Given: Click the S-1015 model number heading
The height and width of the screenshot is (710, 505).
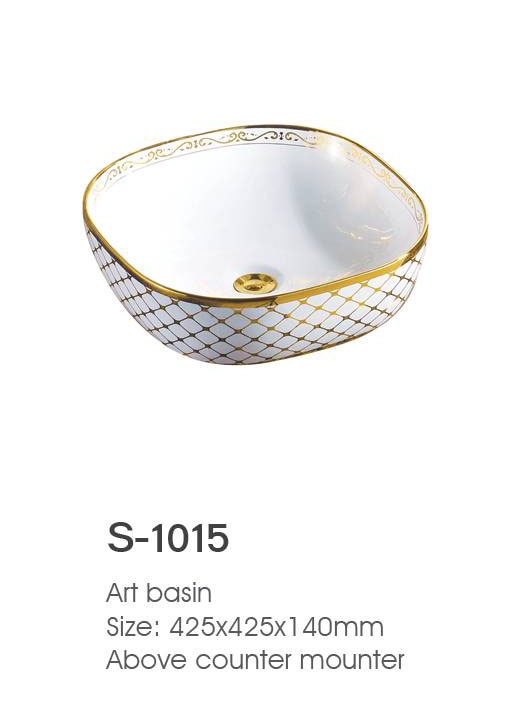Looking at the screenshot, I should click(168, 538).
